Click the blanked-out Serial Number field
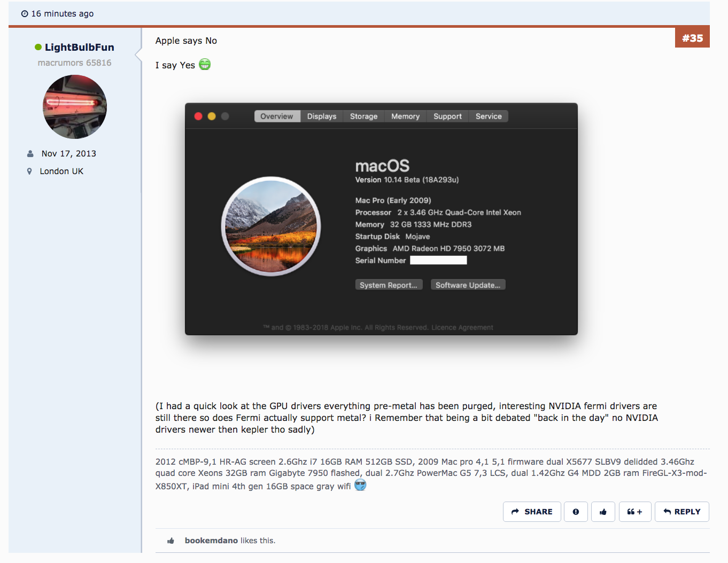 (x=438, y=260)
